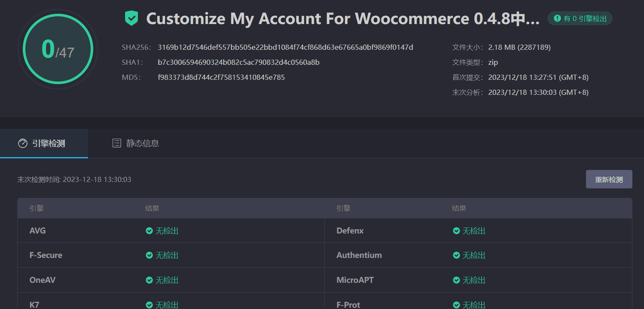The width and height of the screenshot is (644, 309).
Task: Click the F-Secure engine name
Action: [46, 255]
